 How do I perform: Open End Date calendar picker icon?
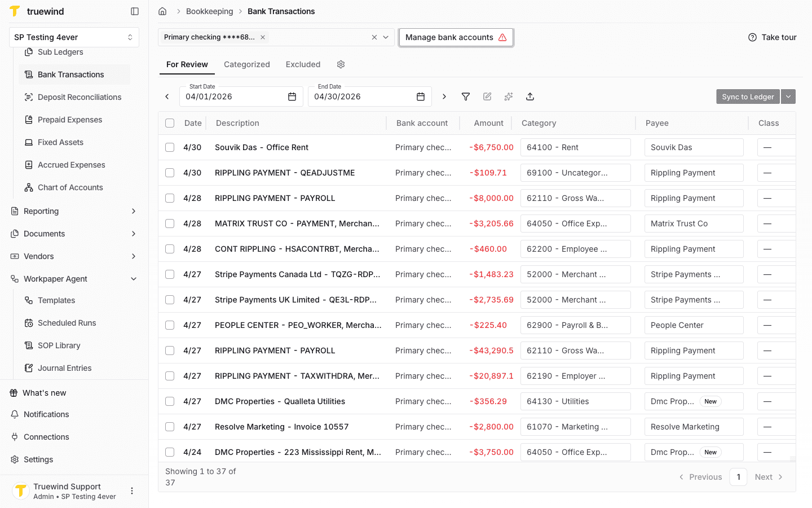(421, 97)
